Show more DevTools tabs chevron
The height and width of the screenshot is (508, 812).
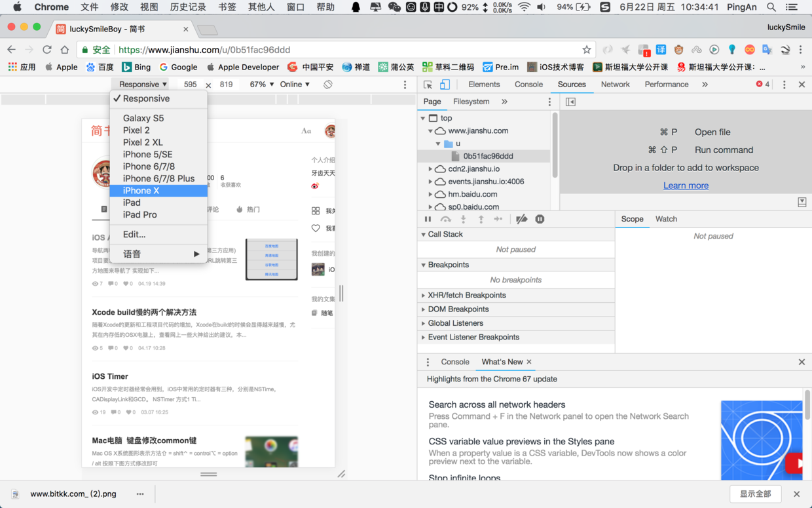705,85
